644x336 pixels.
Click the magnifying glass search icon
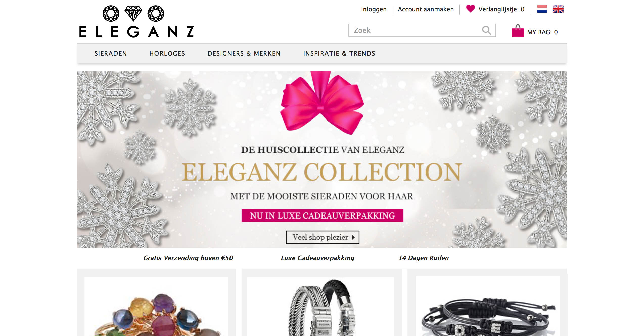487,30
